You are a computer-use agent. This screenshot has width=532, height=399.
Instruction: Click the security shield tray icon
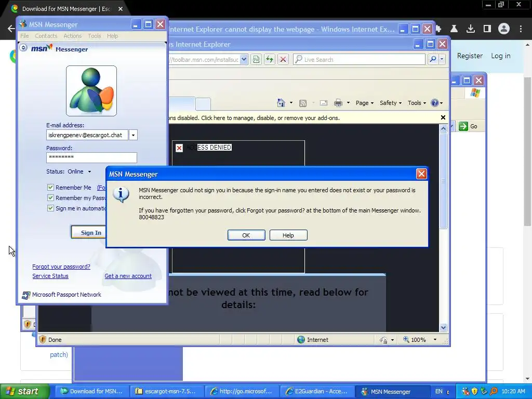[474, 391]
